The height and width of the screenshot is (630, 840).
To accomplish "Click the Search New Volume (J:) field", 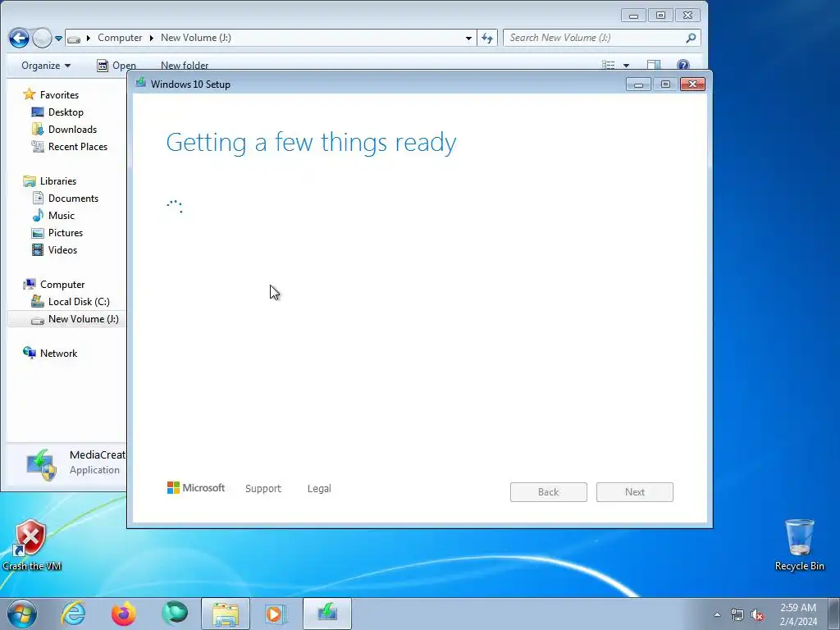I will point(601,38).
